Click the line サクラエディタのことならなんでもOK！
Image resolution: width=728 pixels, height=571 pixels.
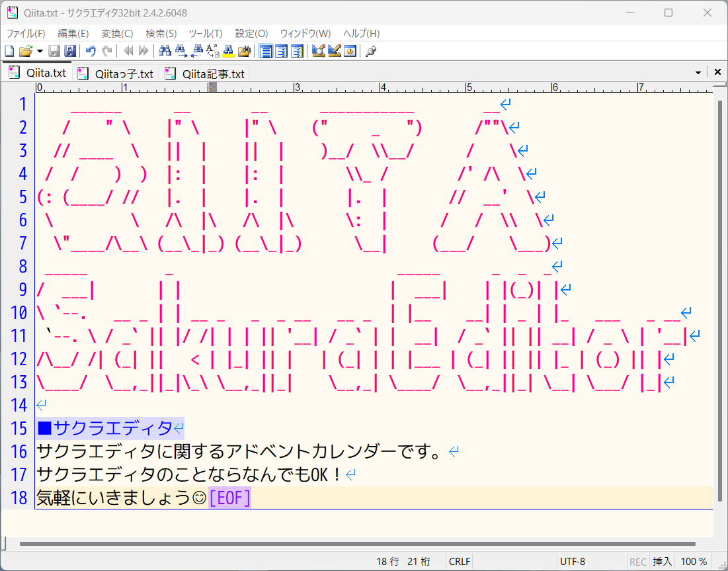pyautogui.click(x=189, y=475)
